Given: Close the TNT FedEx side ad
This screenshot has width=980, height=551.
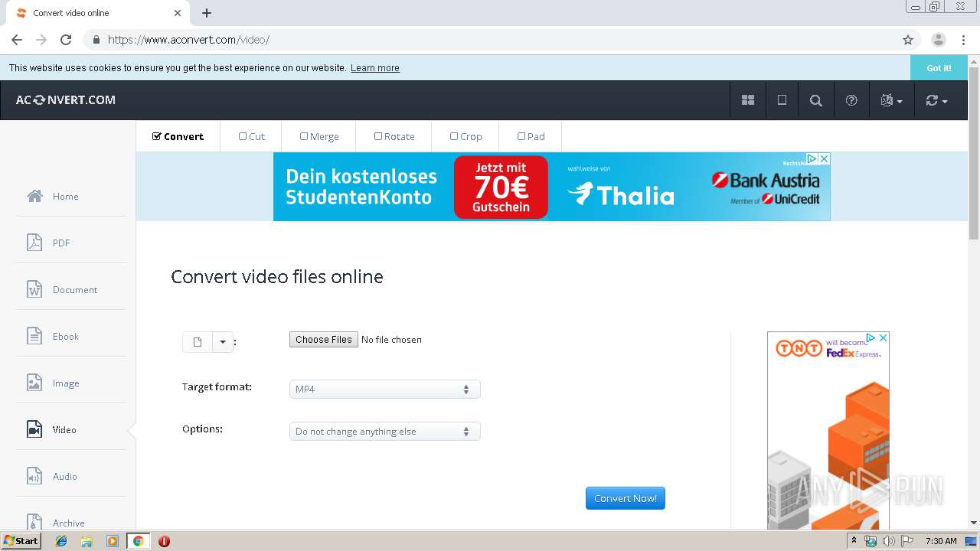Looking at the screenshot, I should tap(883, 337).
